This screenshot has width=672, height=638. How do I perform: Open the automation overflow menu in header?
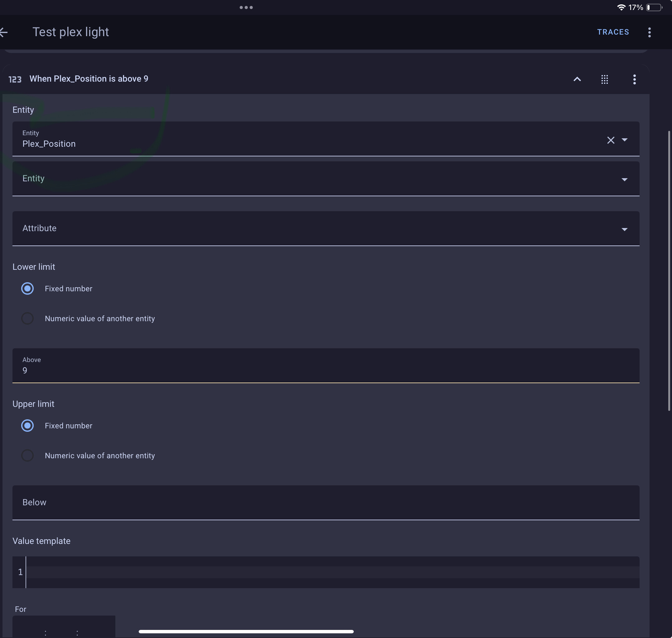click(x=649, y=32)
